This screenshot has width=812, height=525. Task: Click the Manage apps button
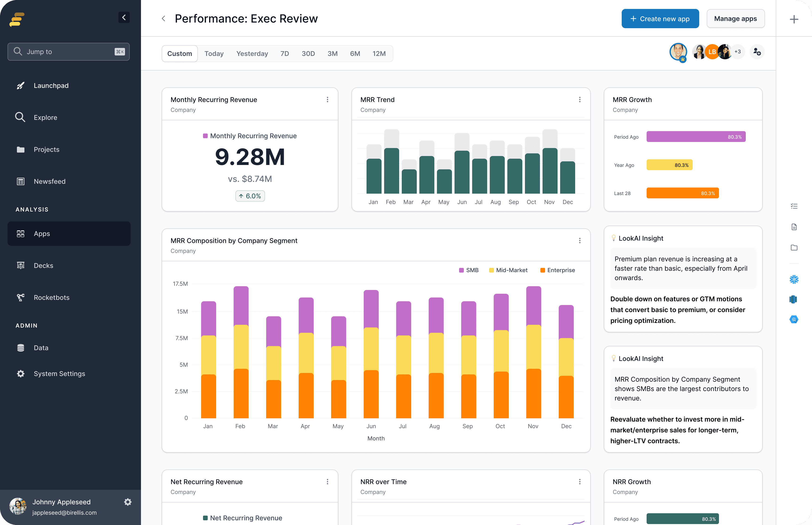pyautogui.click(x=735, y=19)
